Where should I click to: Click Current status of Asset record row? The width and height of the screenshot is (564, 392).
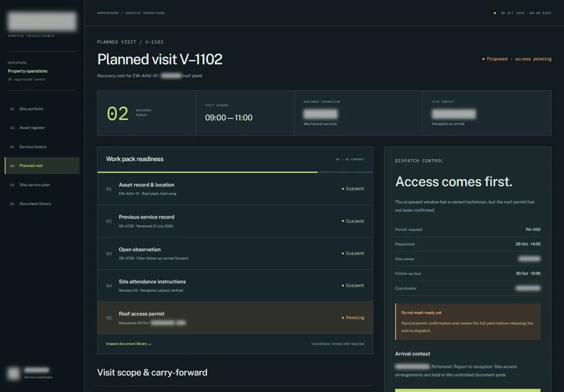(353, 189)
